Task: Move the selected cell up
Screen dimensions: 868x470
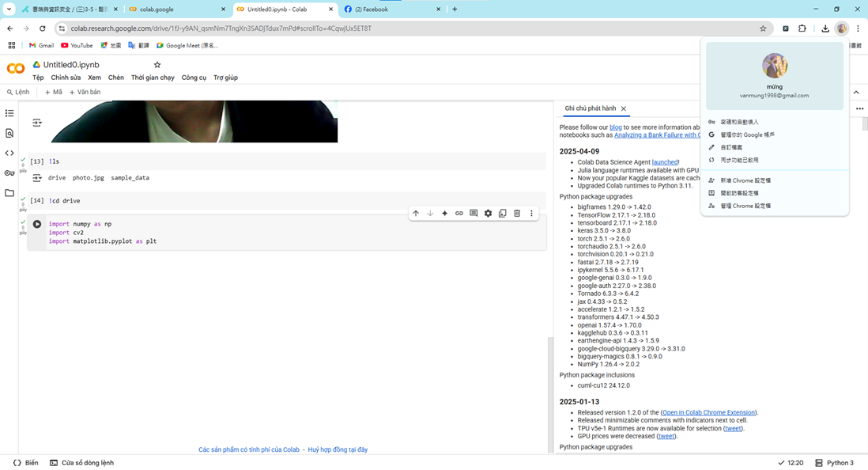Action: pyautogui.click(x=416, y=214)
